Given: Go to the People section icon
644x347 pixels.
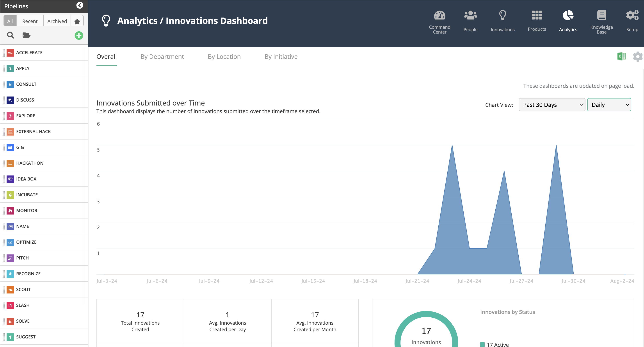Looking at the screenshot, I should click(x=470, y=16).
